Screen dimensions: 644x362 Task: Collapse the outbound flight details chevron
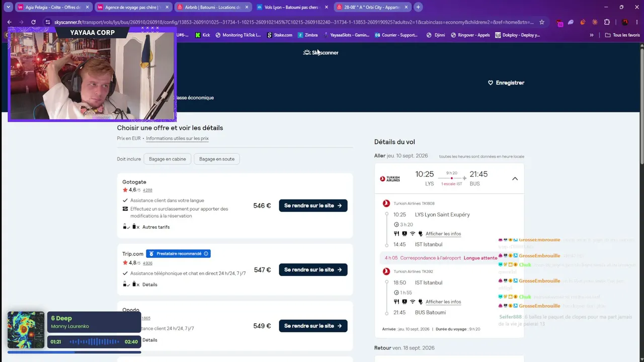click(x=515, y=178)
